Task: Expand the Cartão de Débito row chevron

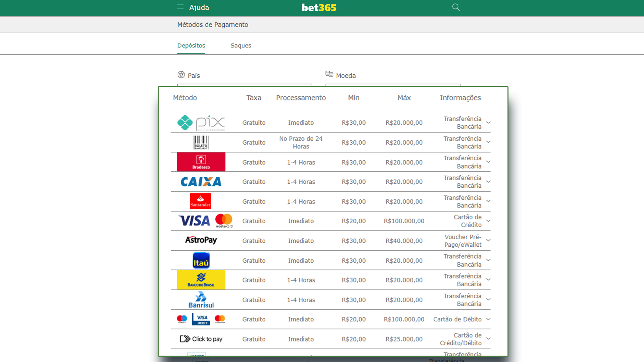Action: pos(488,319)
